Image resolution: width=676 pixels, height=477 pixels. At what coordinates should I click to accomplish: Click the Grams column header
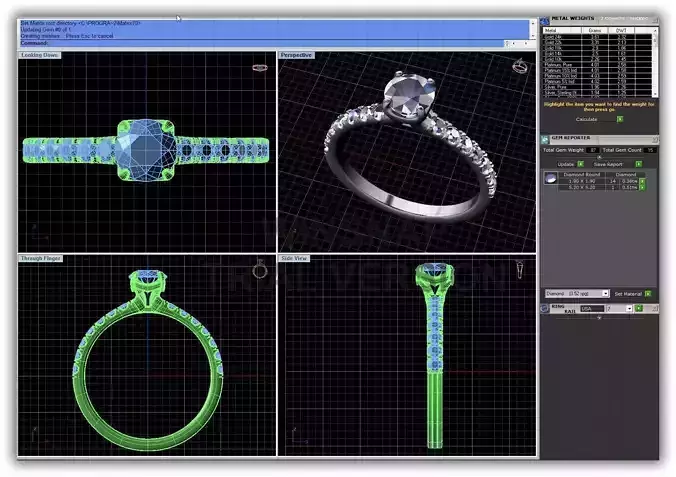595,31
